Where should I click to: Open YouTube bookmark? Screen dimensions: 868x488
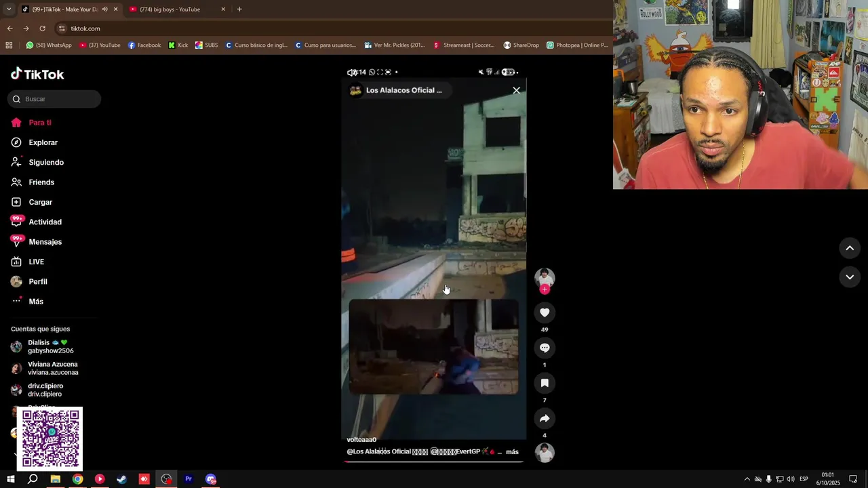click(100, 45)
